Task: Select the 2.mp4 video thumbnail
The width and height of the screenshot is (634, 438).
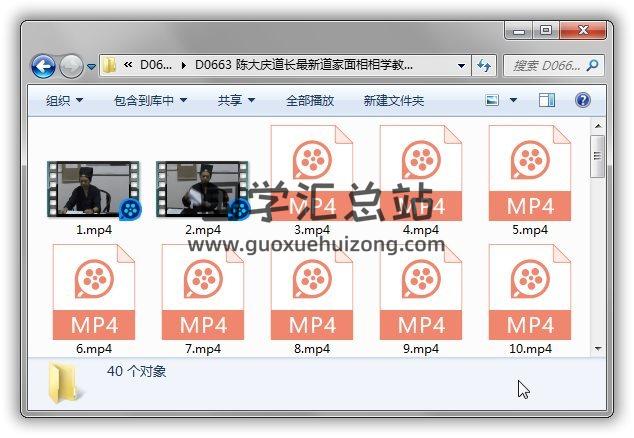Action: pos(203,189)
